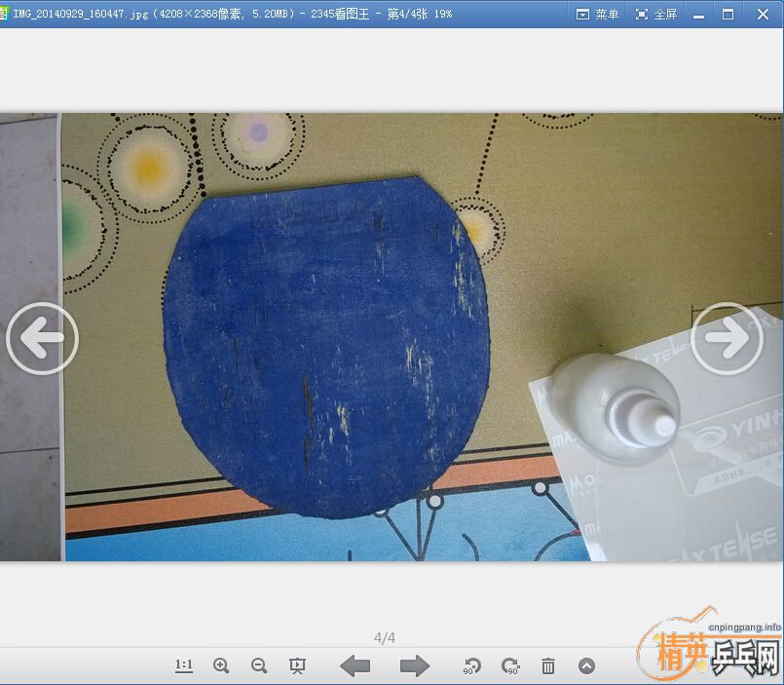Screen dimensions: 784x685
Task: Zoom in using the magnifier plus icon
Action: [x=221, y=666]
